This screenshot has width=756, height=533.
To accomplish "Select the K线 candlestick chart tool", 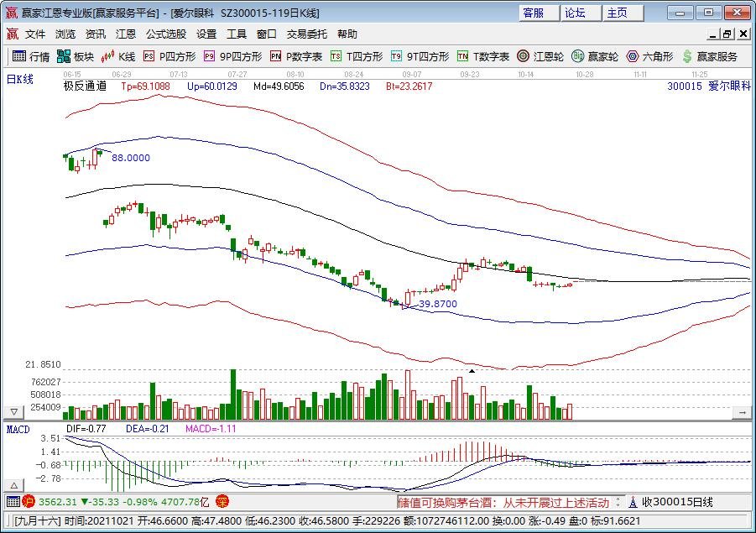I will (x=118, y=56).
